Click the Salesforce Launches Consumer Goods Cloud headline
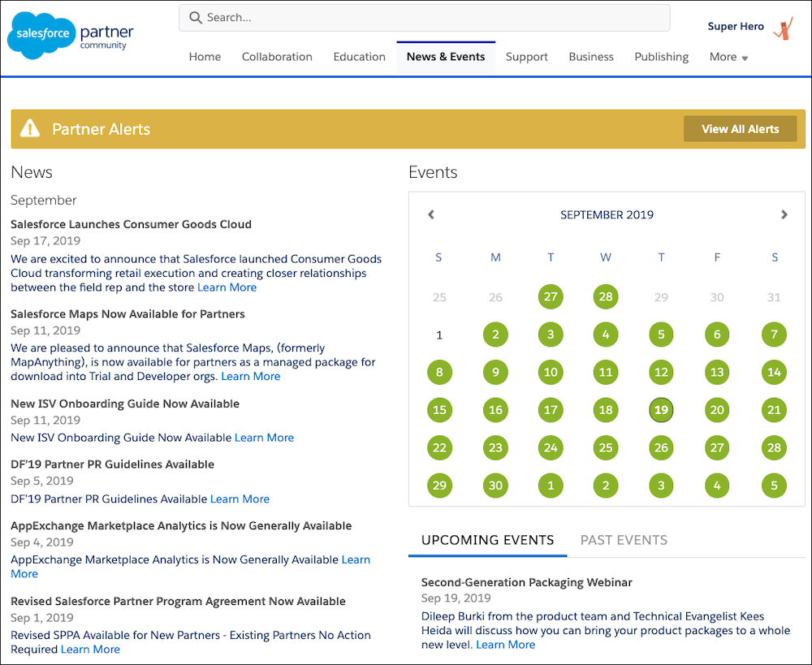 pyautogui.click(x=131, y=224)
